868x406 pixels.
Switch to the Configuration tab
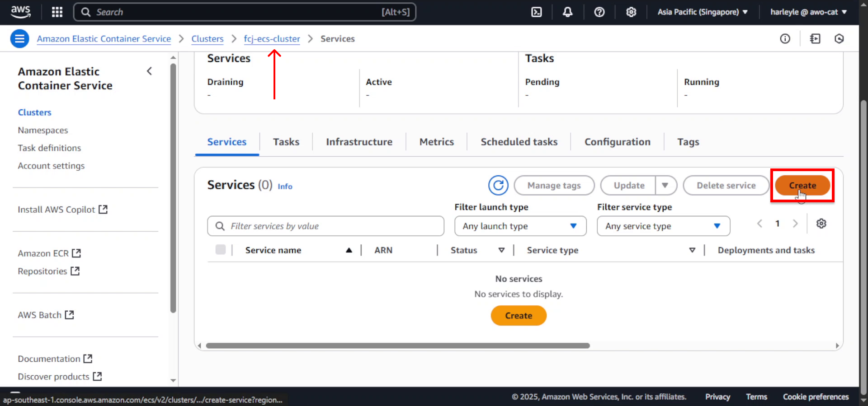pyautogui.click(x=618, y=142)
